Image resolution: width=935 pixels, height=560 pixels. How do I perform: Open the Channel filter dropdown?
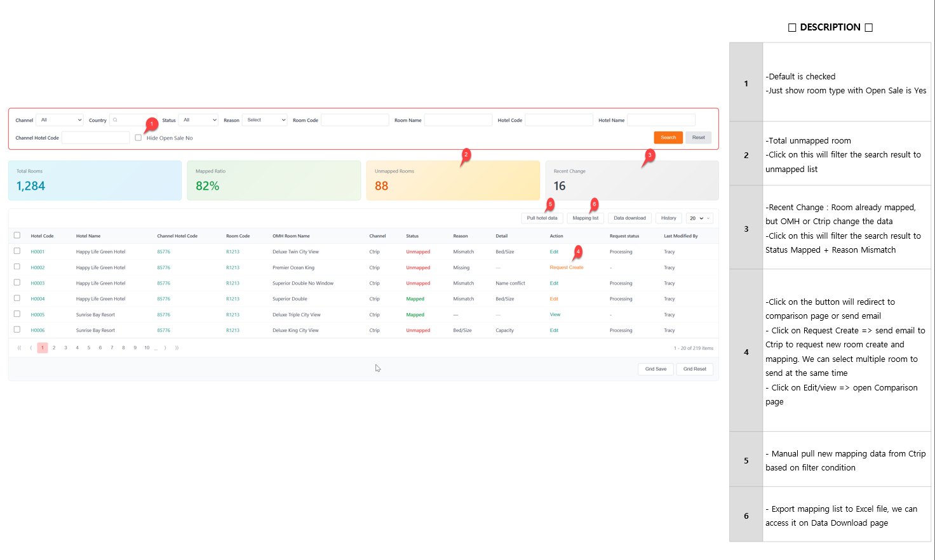[x=60, y=120]
